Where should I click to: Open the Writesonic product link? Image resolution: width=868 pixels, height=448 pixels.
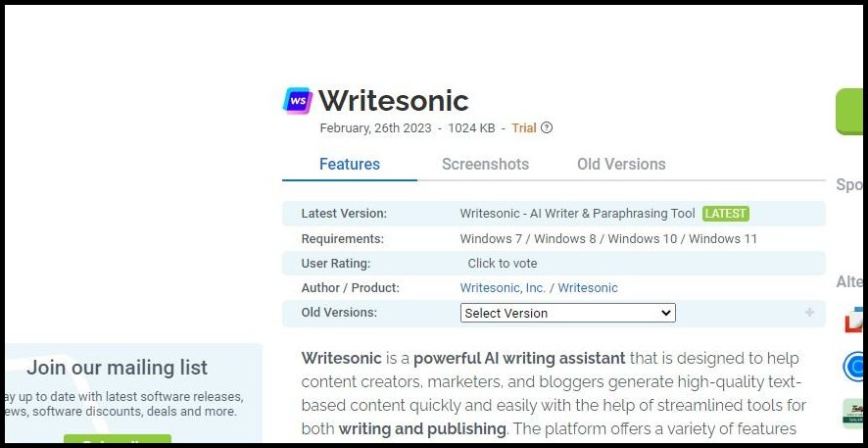pos(588,288)
